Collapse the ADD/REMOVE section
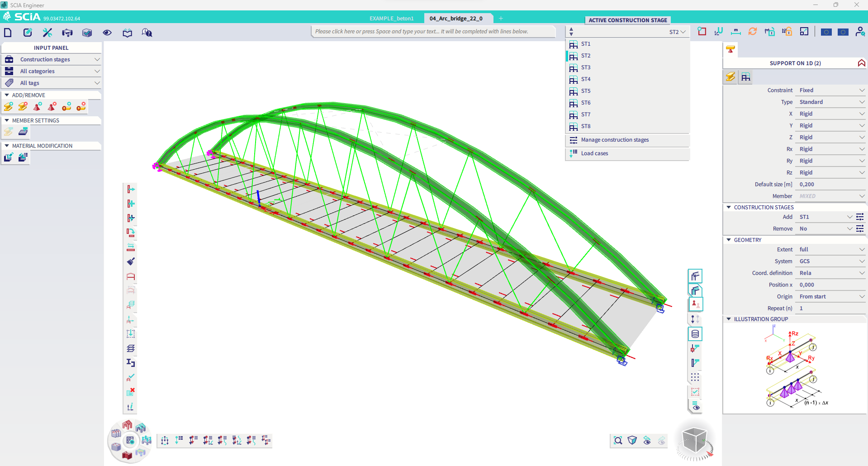868x466 pixels. tap(7, 95)
